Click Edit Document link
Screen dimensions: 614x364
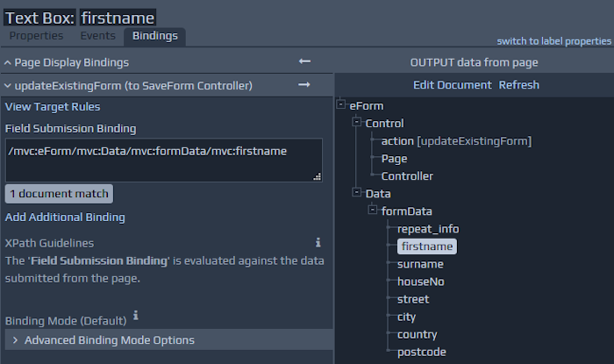point(453,85)
